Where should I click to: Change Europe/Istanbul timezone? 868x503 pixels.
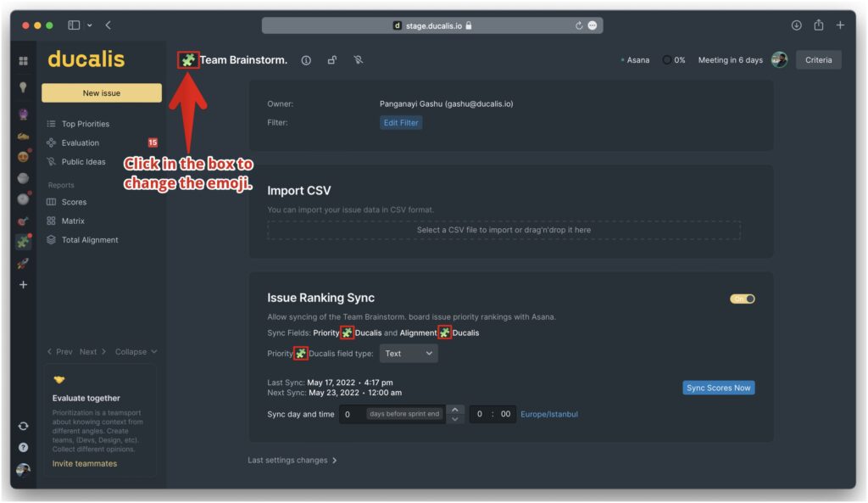click(x=549, y=415)
